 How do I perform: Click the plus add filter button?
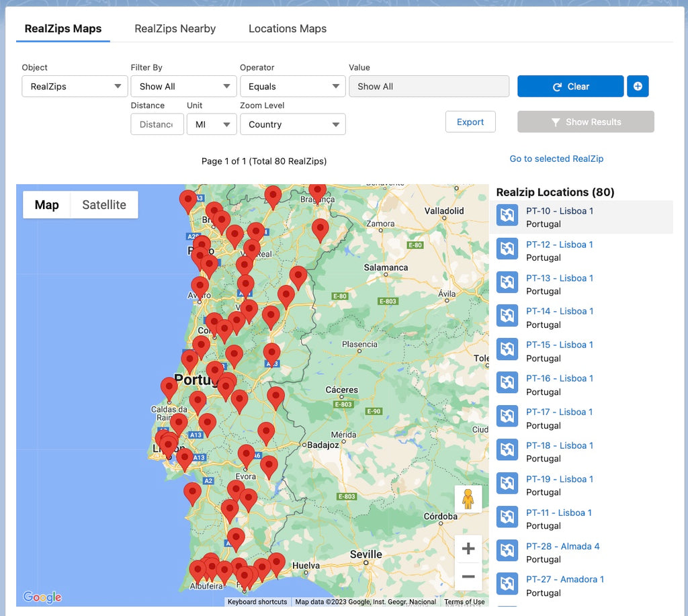(638, 87)
